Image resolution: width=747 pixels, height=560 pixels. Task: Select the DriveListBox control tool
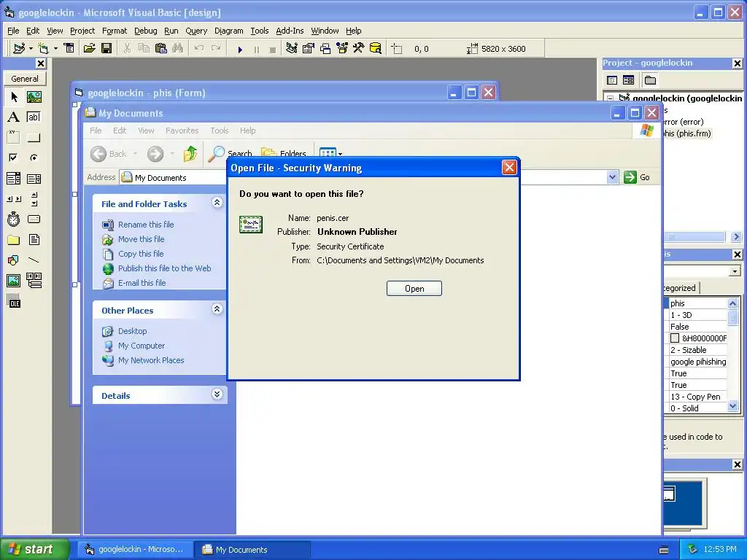pos(34,219)
